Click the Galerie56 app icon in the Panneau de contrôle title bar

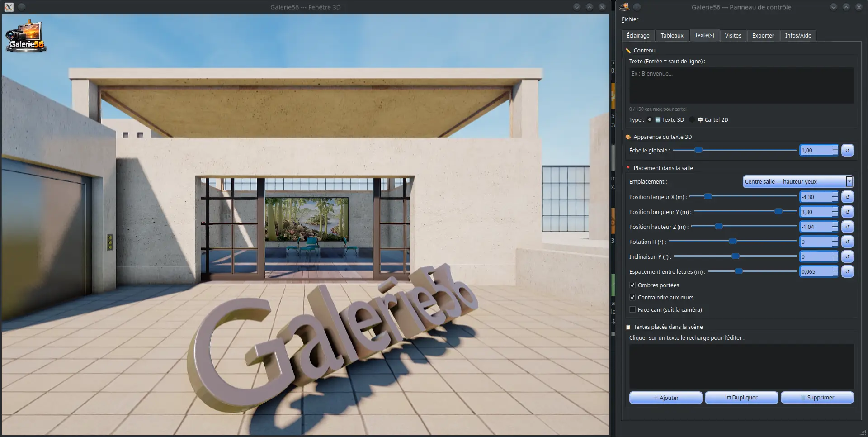click(x=624, y=7)
